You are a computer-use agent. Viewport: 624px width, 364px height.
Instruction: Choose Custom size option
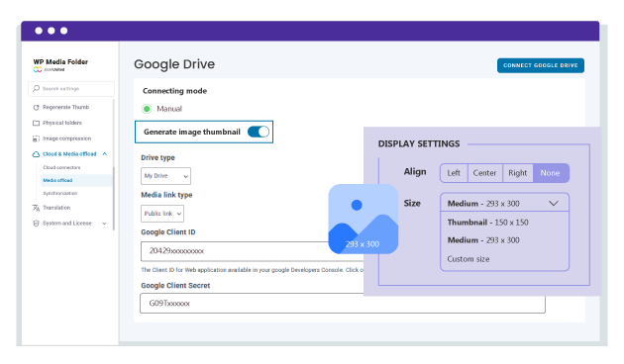pos(468,259)
